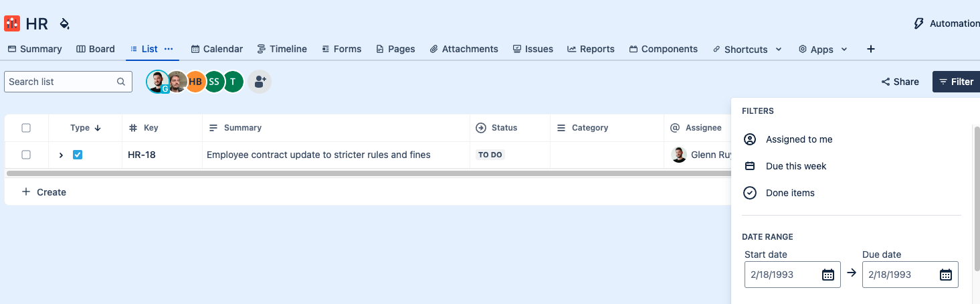Open the Calendar tab
980x304 pixels.
pos(217,49)
